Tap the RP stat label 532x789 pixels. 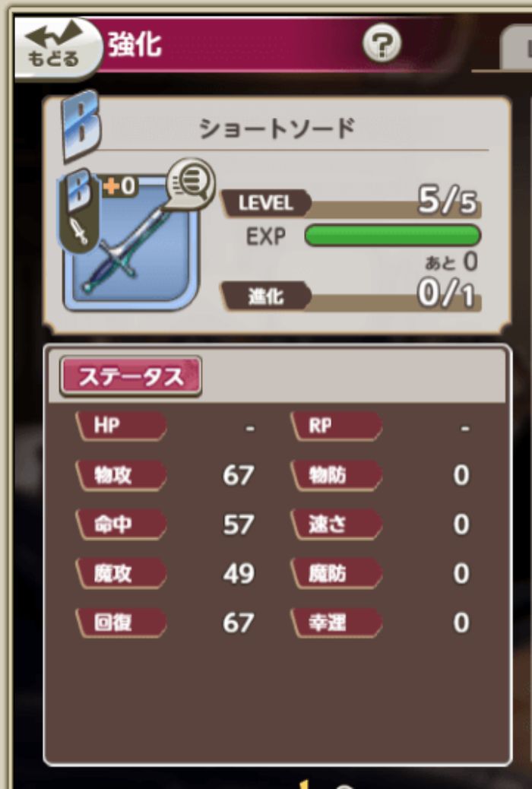336,426
